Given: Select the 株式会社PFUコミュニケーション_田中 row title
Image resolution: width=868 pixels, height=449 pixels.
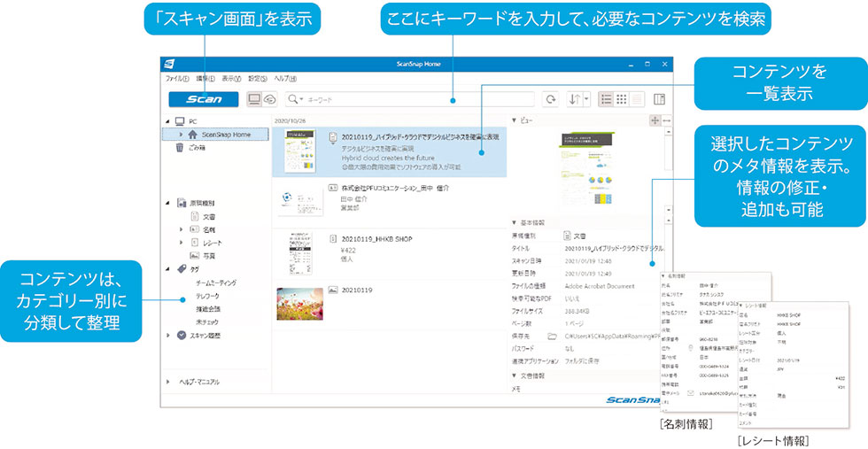Looking at the screenshot, I should (395, 189).
